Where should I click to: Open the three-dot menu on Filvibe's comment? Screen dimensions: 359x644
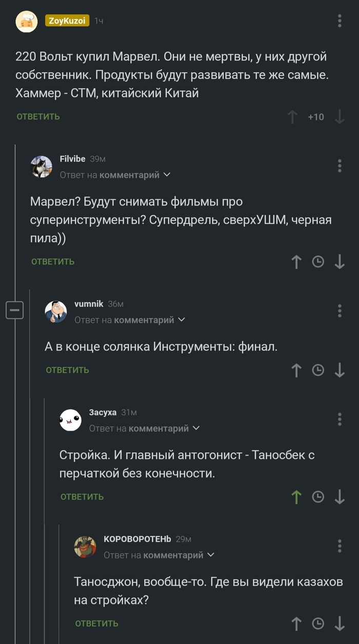pyautogui.click(x=339, y=165)
